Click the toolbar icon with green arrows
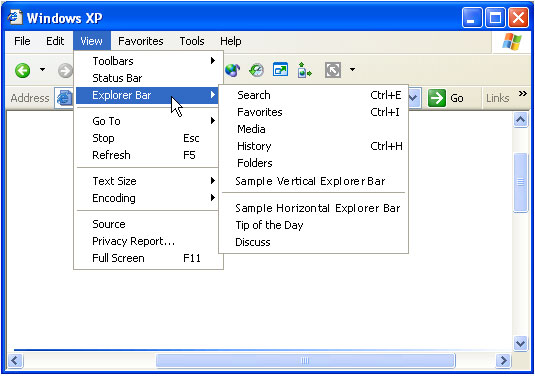The height and width of the screenshot is (376, 535). 304,70
